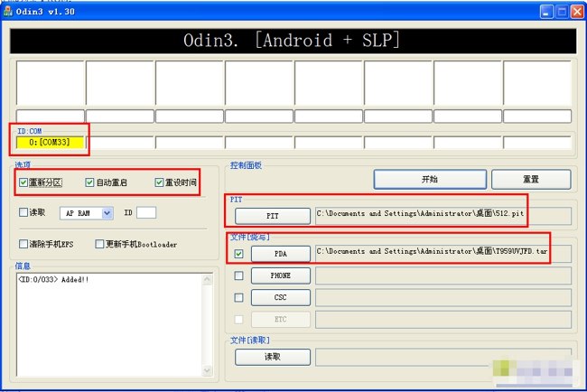Viewport: 587px width, 392px height.
Task: Click the empty CSC file path field
Action: 443,297
